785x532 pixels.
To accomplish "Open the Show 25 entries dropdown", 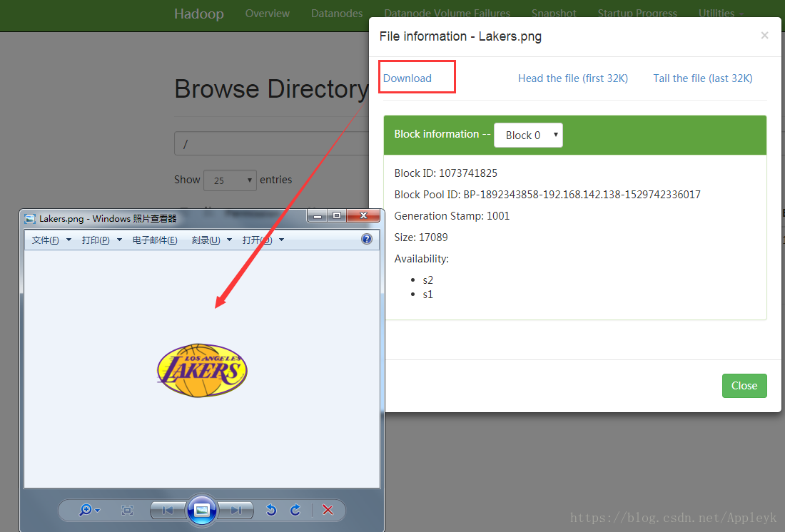I will tap(230, 180).
